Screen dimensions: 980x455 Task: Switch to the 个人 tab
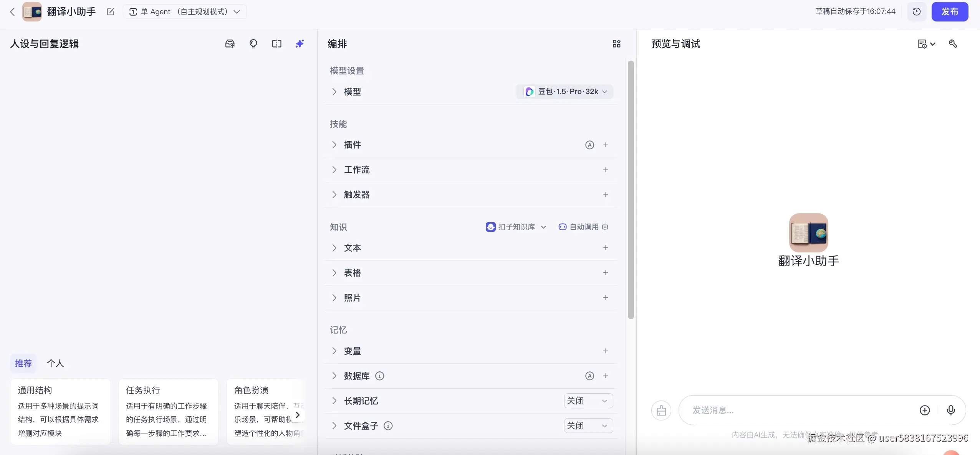point(56,363)
